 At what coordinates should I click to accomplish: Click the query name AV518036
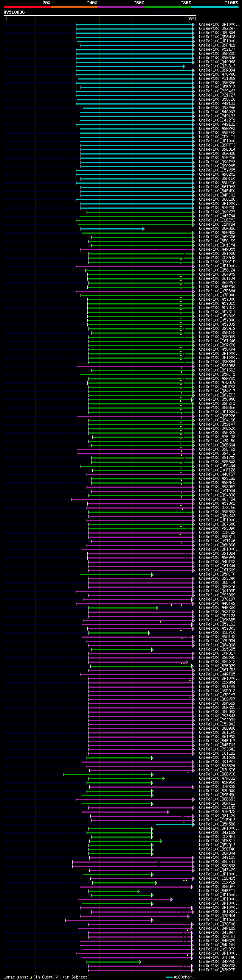pos(14,12)
